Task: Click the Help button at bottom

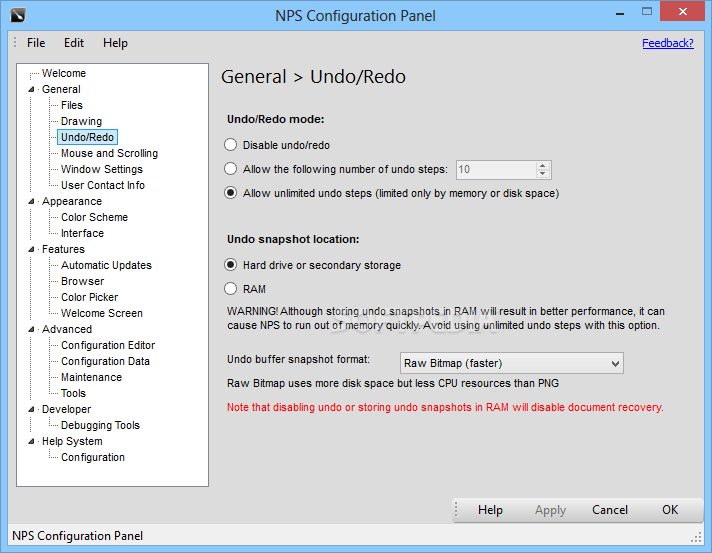Action: click(x=490, y=510)
